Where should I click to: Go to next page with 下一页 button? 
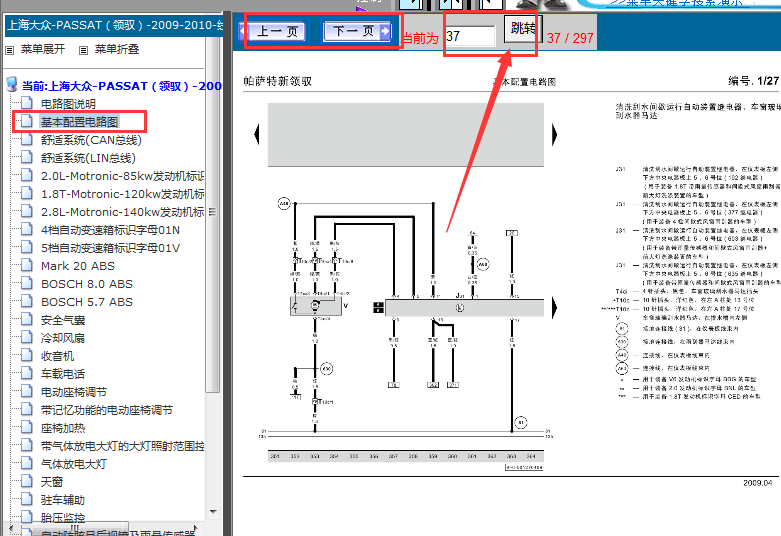[x=357, y=31]
